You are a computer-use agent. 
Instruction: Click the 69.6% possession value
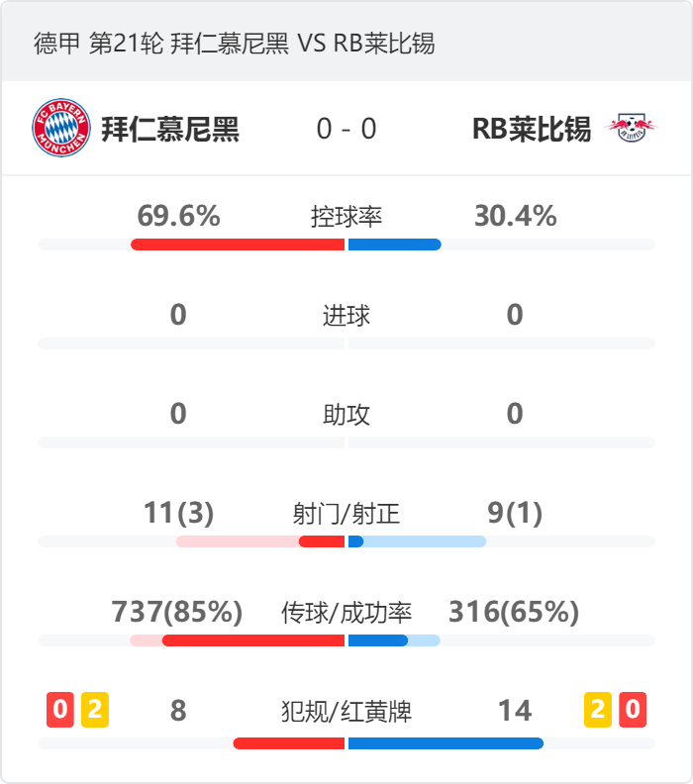point(178,216)
